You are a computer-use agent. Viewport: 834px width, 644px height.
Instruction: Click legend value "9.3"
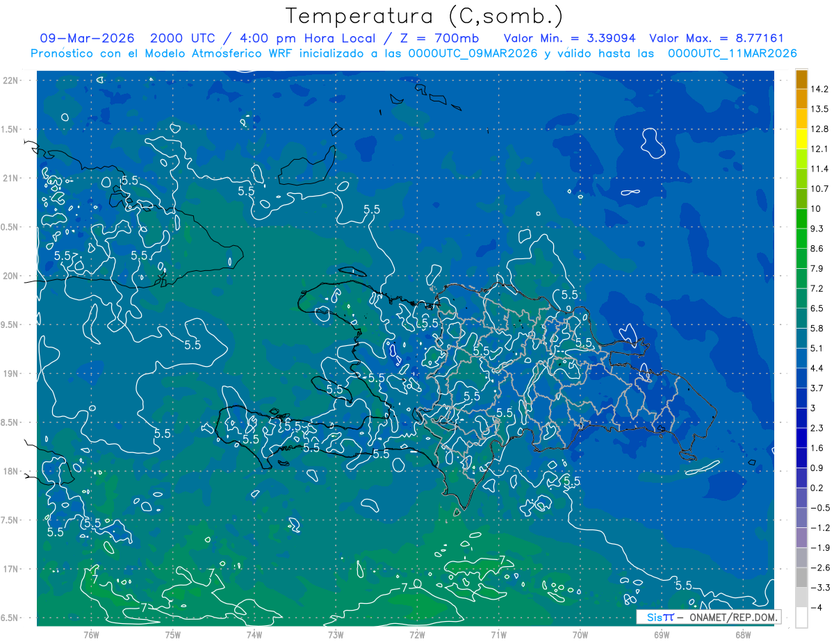[817, 229]
